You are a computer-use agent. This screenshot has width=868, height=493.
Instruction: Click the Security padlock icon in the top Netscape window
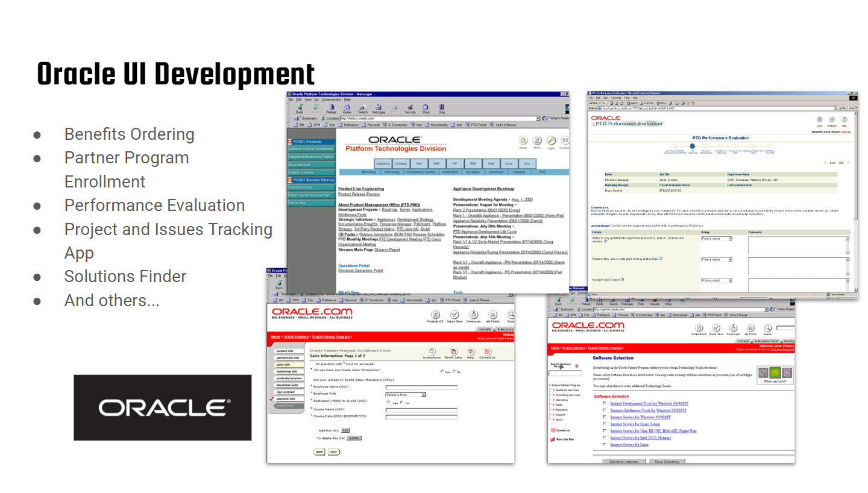[410, 108]
